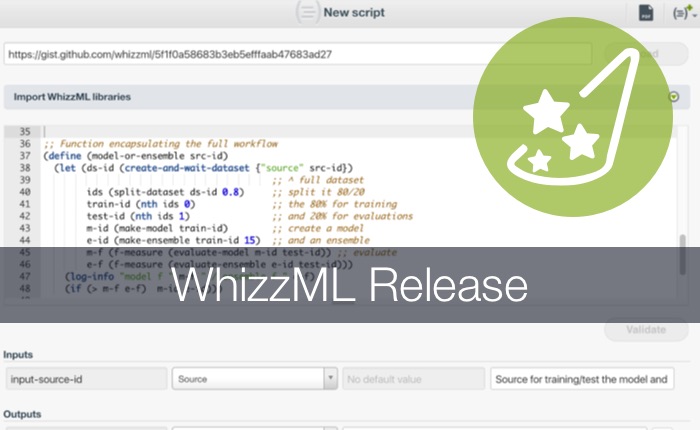This screenshot has height=430, width=700.
Task: Click the Inputs section label
Action: point(18,355)
